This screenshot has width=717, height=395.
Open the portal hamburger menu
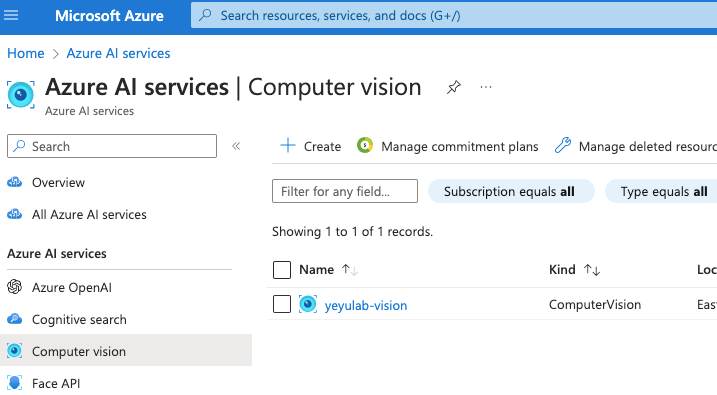(11, 16)
